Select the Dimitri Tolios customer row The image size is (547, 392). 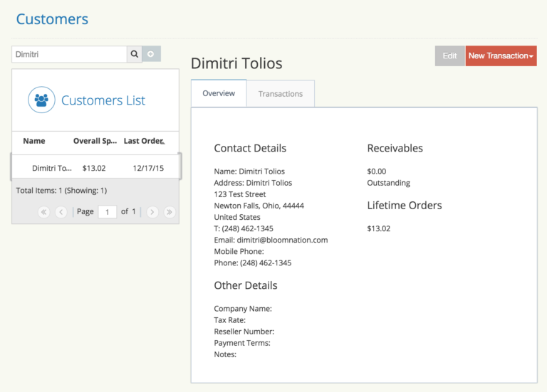click(x=95, y=169)
